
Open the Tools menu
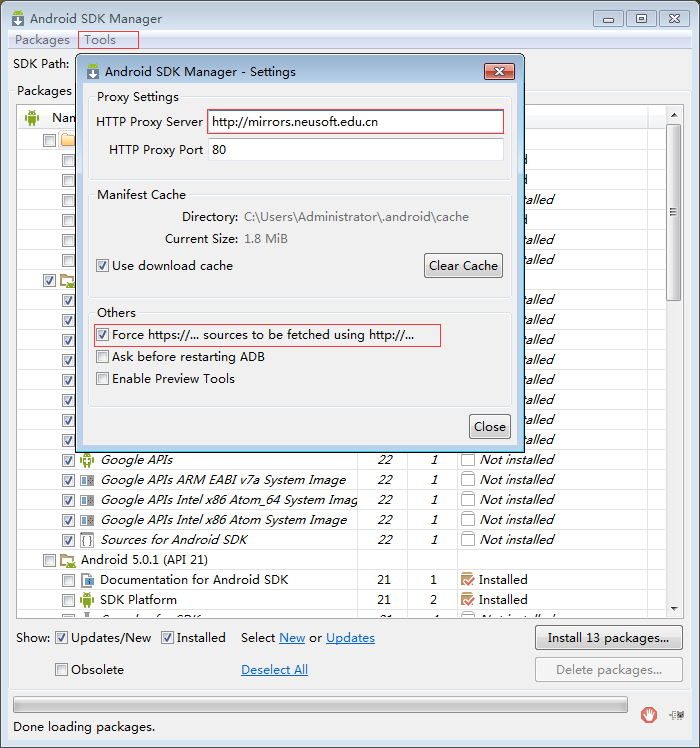pos(100,40)
